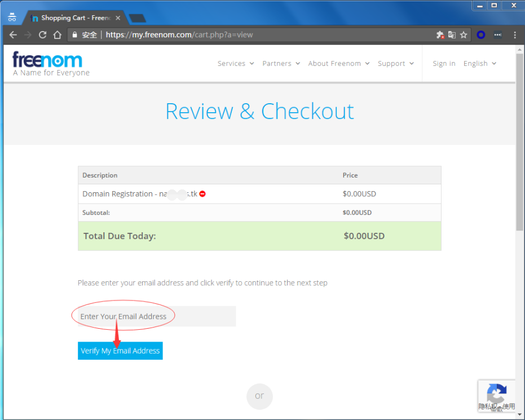Click the $0.00USD total due amount
The image size is (525, 420).
(364, 236)
